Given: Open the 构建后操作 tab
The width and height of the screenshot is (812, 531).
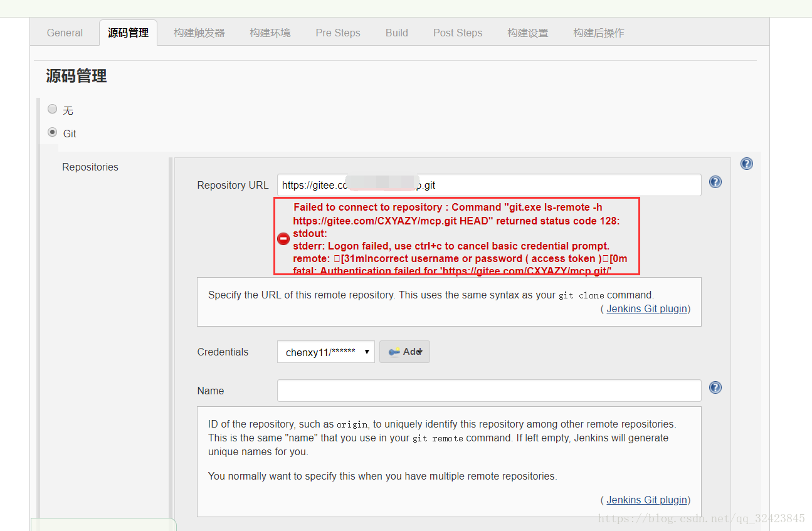Looking at the screenshot, I should [x=599, y=33].
